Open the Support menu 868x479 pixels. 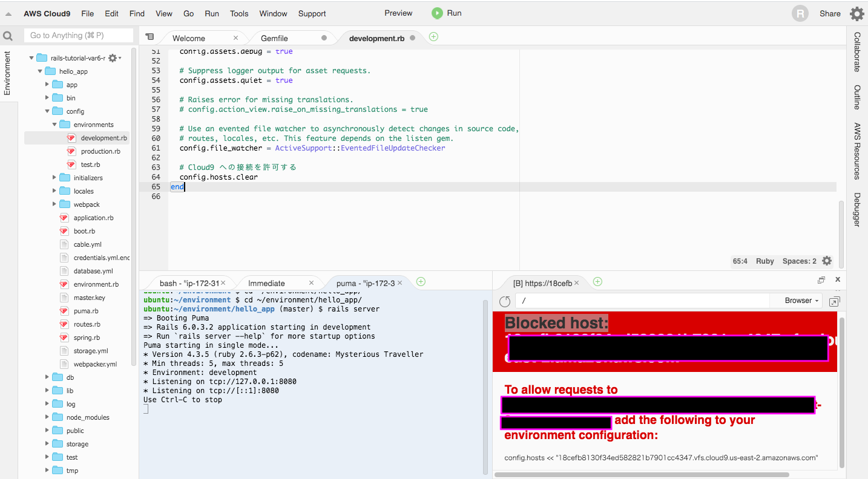click(312, 13)
